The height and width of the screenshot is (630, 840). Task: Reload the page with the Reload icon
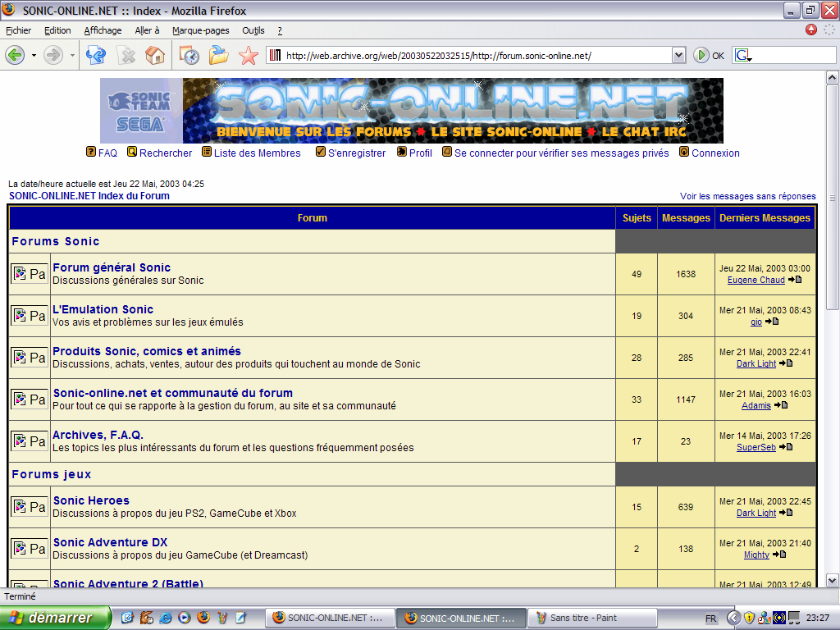click(96, 55)
